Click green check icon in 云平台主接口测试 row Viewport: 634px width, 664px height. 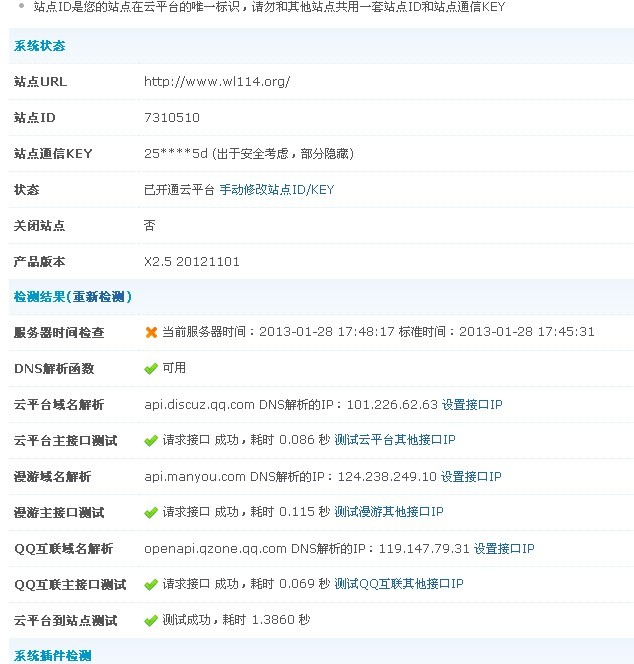[151, 441]
